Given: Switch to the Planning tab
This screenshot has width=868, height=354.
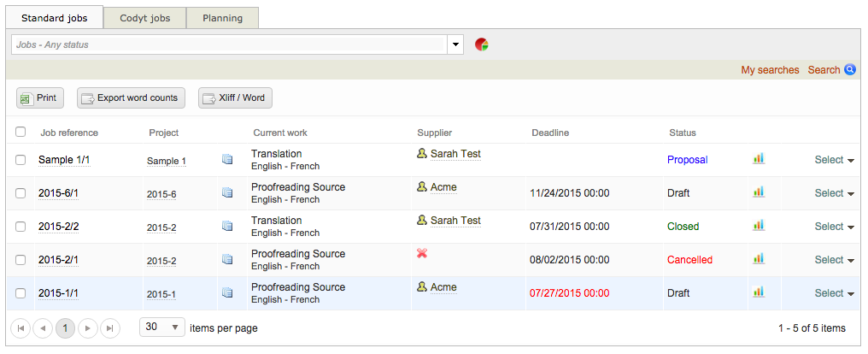Looking at the screenshot, I should tap(222, 18).
